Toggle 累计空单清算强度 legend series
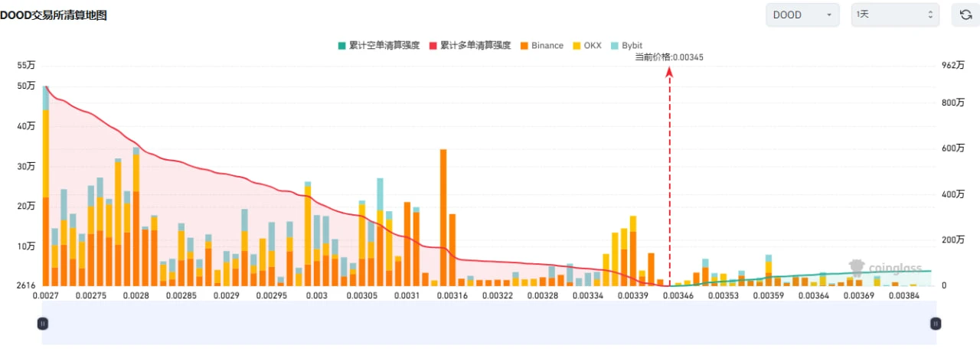 pos(379,46)
